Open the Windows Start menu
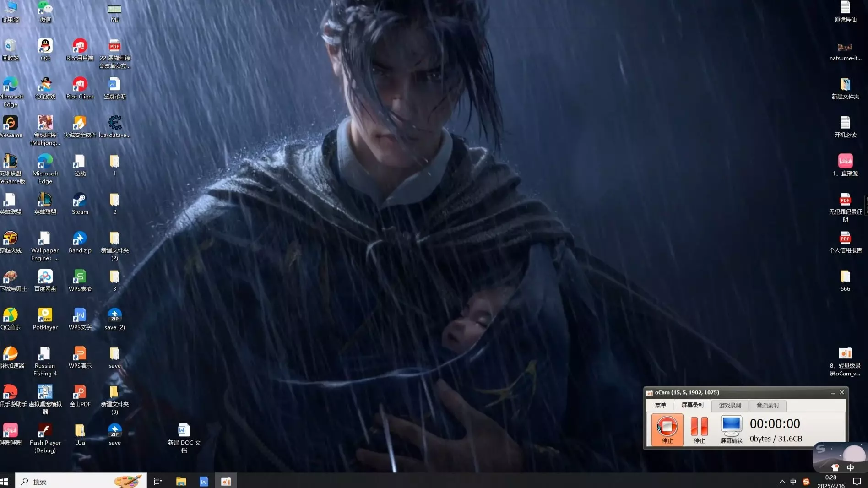 coord(5,482)
